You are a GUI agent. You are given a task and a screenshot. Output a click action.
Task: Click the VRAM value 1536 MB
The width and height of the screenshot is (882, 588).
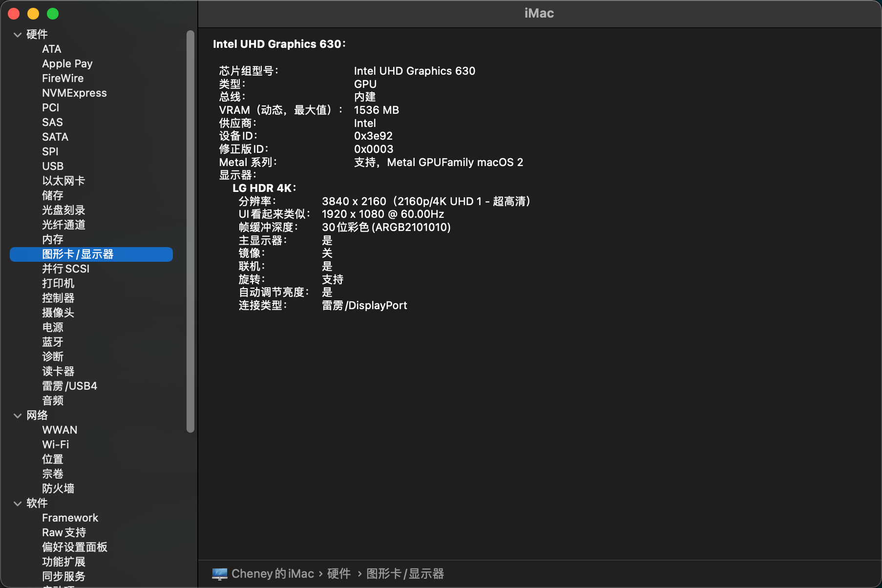(377, 110)
